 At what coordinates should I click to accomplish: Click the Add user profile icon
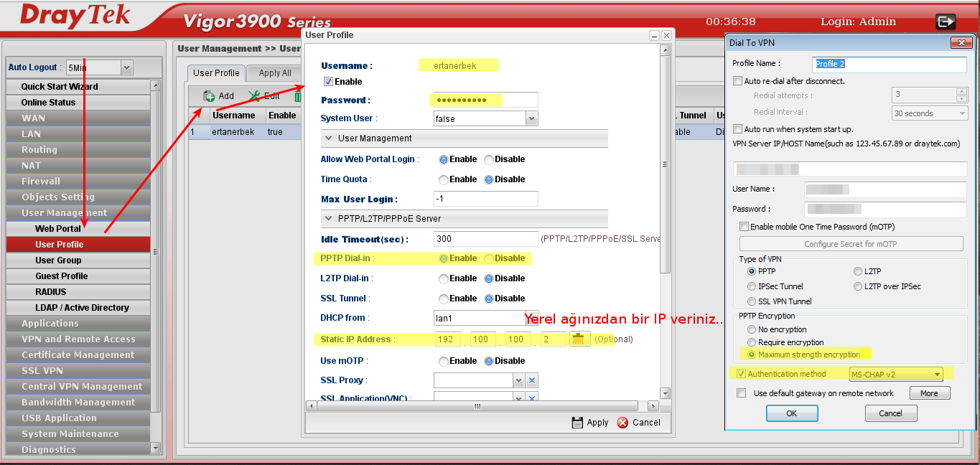(x=209, y=96)
